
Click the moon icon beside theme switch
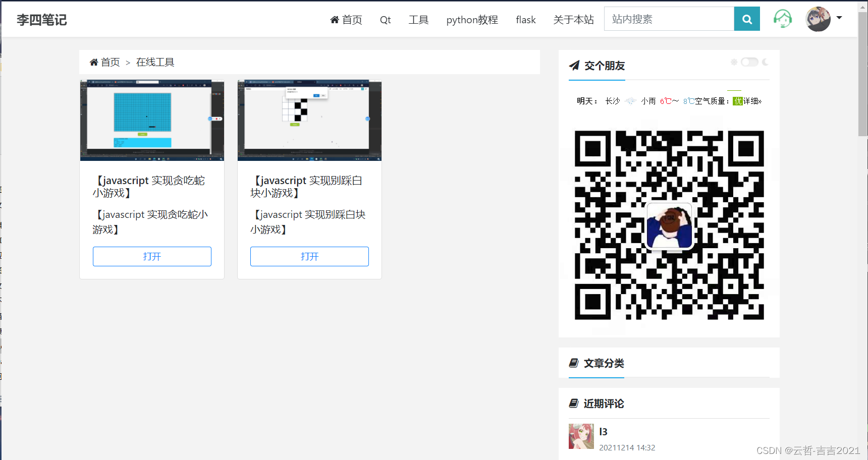click(x=765, y=62)
